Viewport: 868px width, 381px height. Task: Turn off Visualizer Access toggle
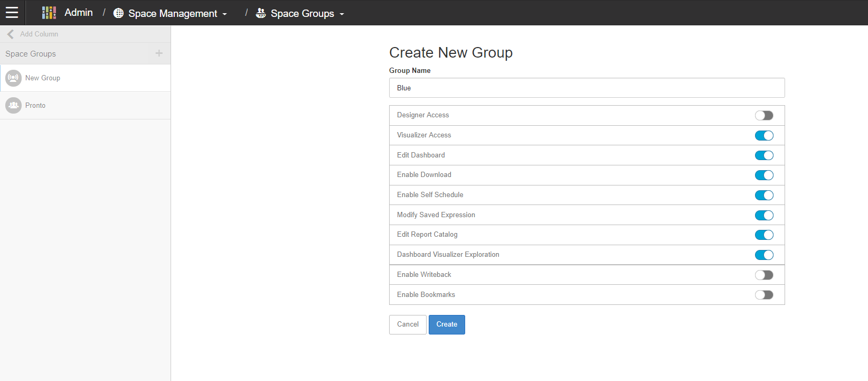point(763,135)
